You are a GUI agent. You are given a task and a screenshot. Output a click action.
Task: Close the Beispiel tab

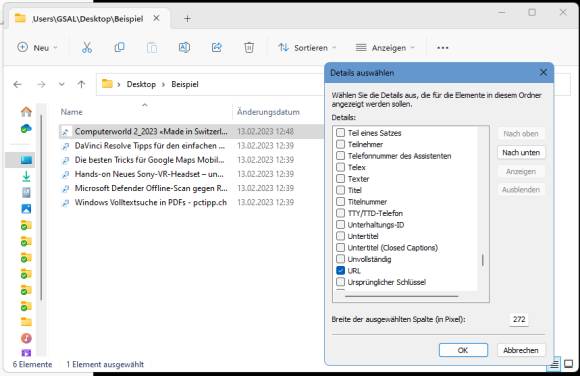point(156,18)
